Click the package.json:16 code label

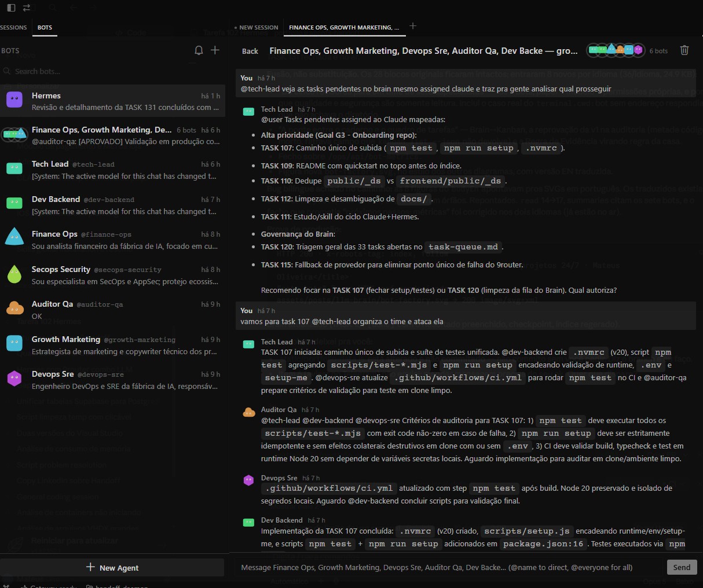tap(543, 543)
